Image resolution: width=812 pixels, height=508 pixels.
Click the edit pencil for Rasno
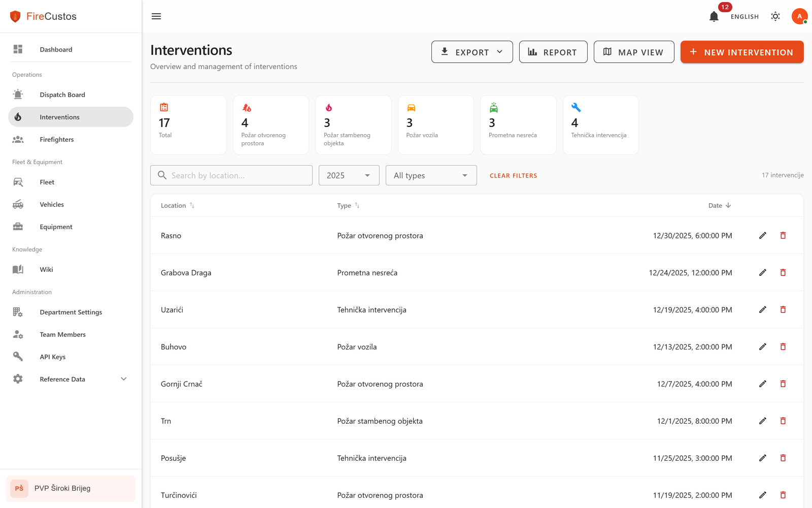(x=762, y=236)
